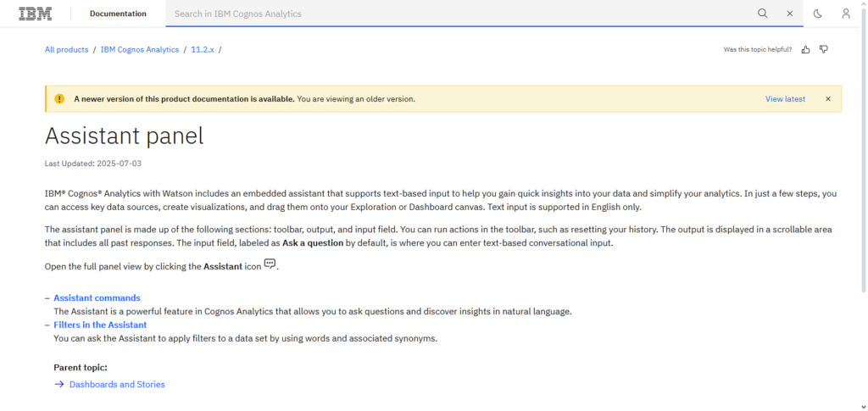The image size is (868, 411).
Task: Open the Filters in the Assistant topic
Action: (x=100, y=325)
